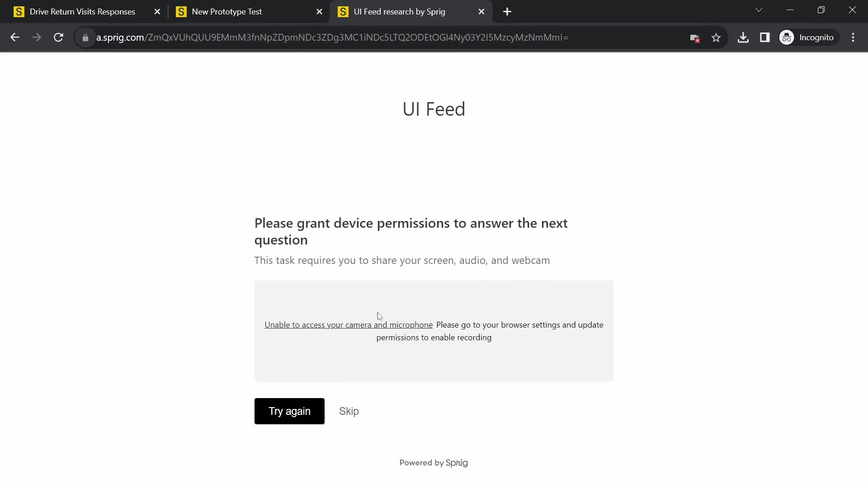Switch to 'Drive Return Visits Responses' tab
The height and width of the screenshot is (488, 868).
pyautogui.click(x=83, y=12)
